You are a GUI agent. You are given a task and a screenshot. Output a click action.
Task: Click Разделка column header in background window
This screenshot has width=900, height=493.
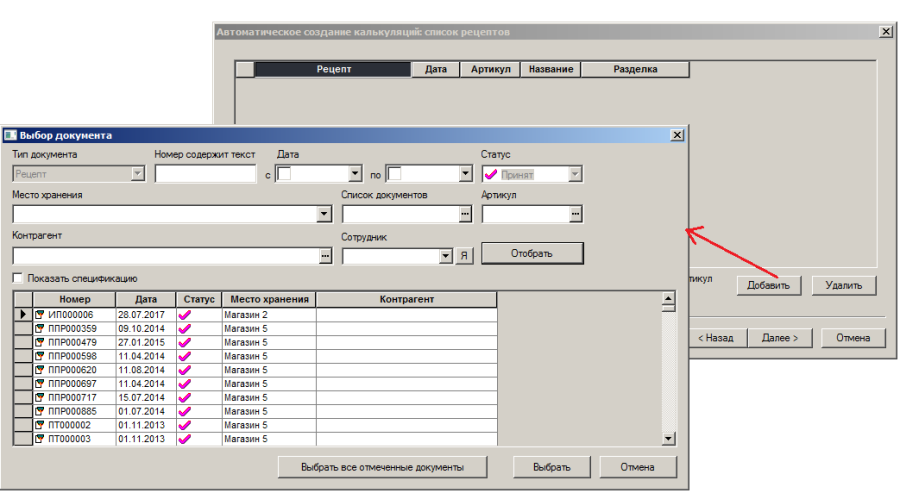coord(635,69)
